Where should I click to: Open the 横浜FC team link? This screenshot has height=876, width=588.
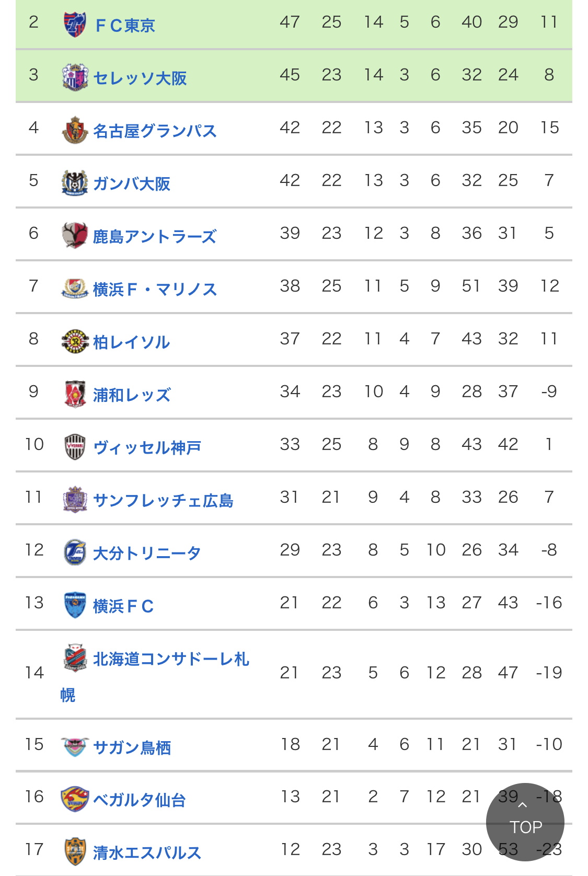(x=123, y=606)
